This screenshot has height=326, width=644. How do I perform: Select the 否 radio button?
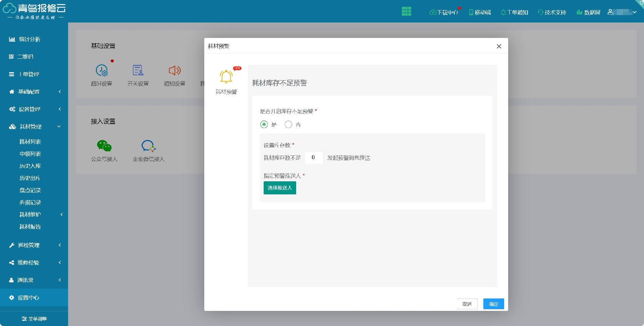click(288, 125)
